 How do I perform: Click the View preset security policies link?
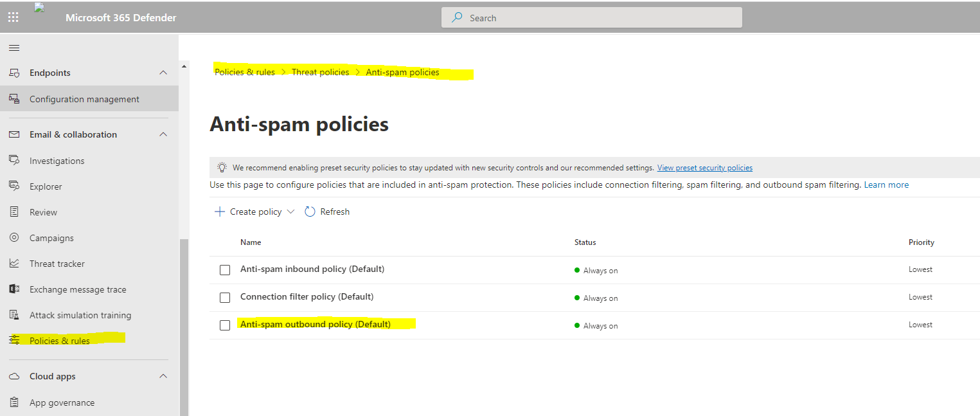705,168
